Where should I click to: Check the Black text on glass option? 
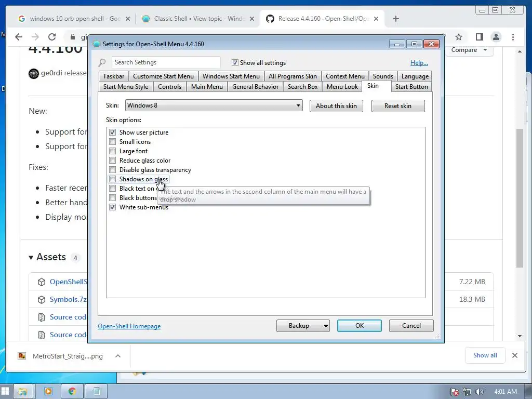pos(112,188)
